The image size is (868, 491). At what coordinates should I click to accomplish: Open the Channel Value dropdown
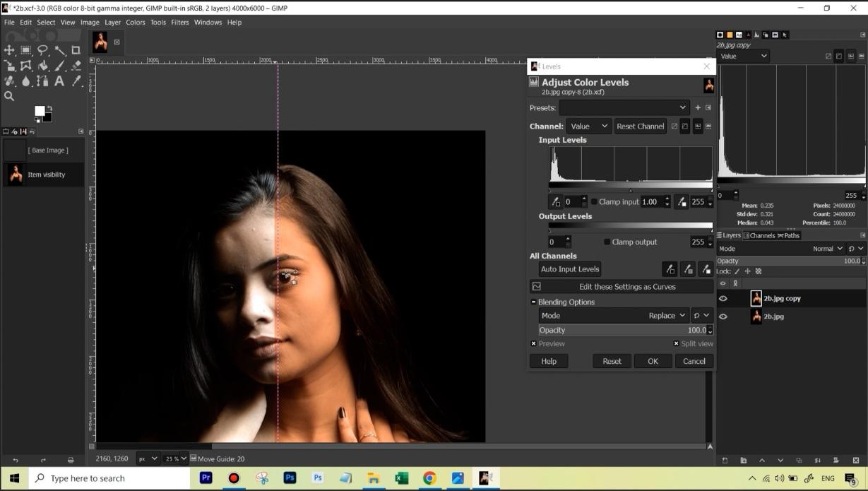[x=588, y=126]
